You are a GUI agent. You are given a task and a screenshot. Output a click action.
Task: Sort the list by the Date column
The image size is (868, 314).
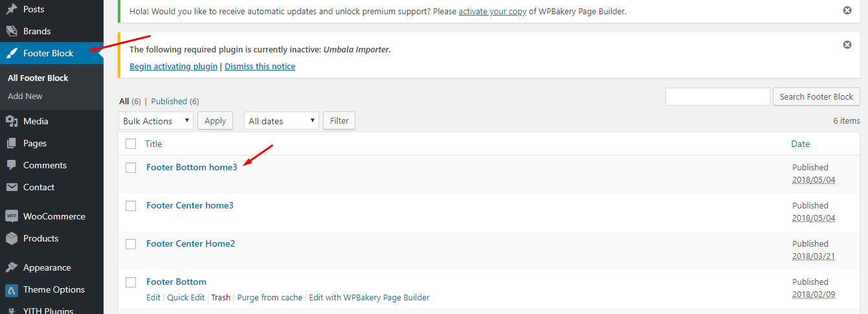pos(800,144)
